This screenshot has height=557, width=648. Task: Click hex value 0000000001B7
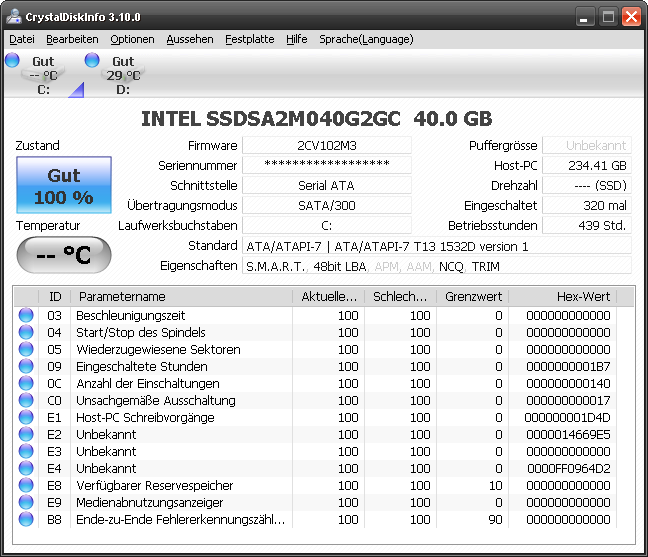pos(568,367)
